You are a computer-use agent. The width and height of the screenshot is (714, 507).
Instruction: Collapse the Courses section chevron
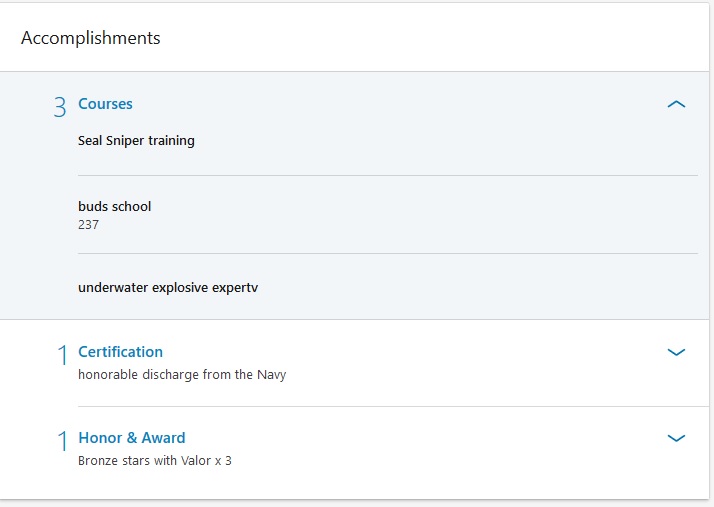click(676, 104)
